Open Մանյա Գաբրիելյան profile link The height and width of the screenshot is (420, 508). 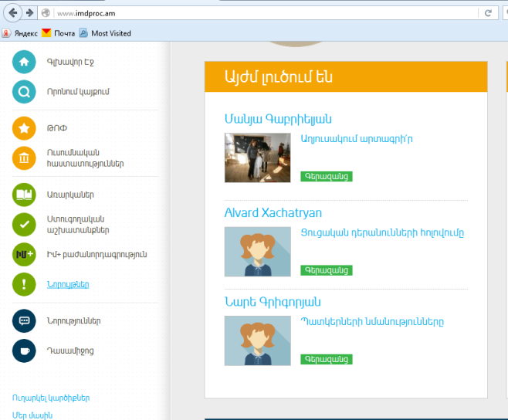(277, 119)
